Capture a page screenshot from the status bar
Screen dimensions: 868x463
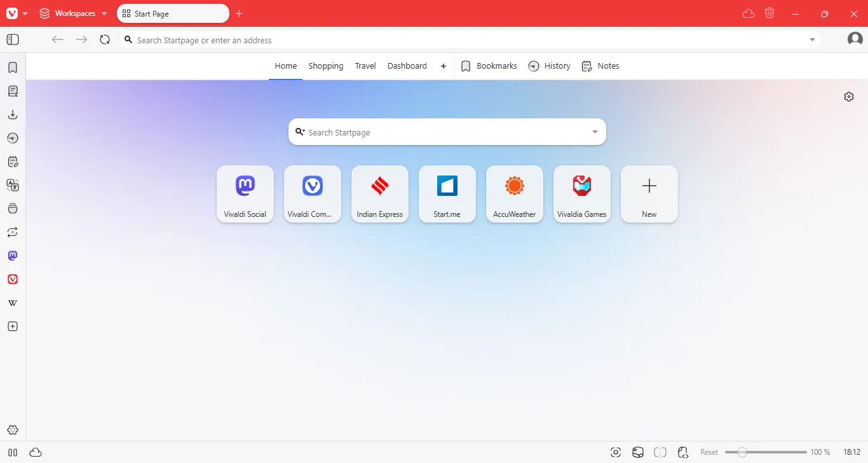[616, 452]
